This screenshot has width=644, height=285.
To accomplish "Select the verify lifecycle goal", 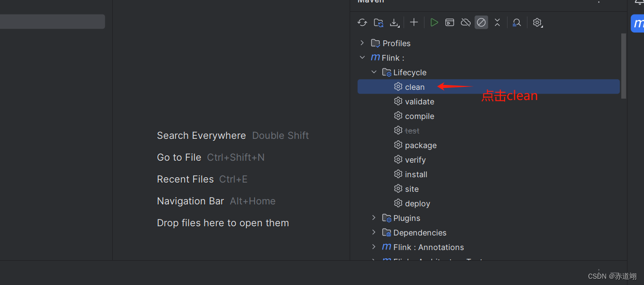I will coord(489,160).
